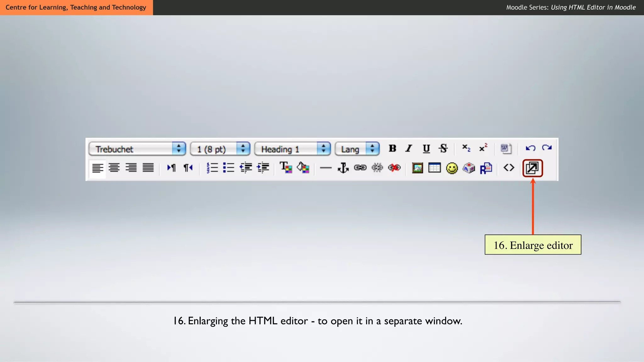Insert an anchor with the anchor icon

click(x=343, y=168)
